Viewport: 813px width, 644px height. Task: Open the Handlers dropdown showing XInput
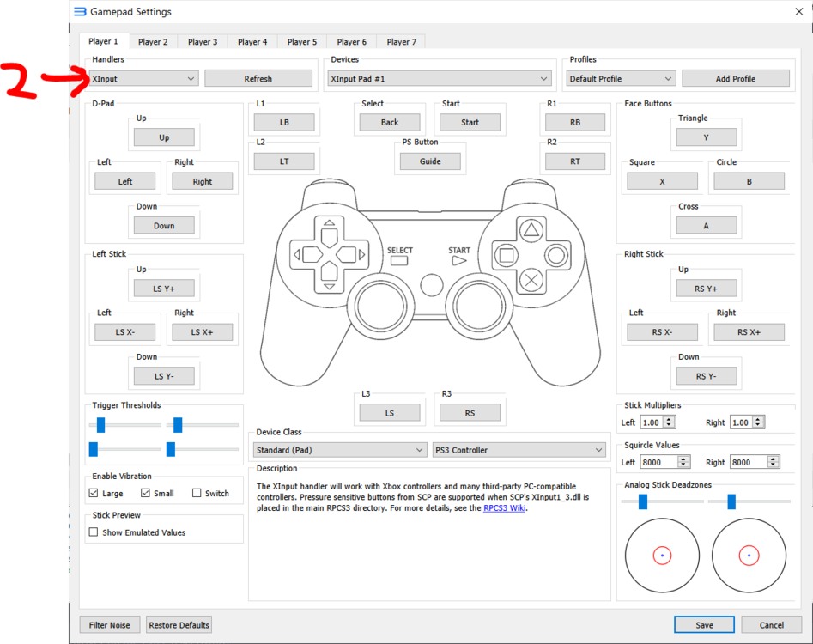click(143, 79)
